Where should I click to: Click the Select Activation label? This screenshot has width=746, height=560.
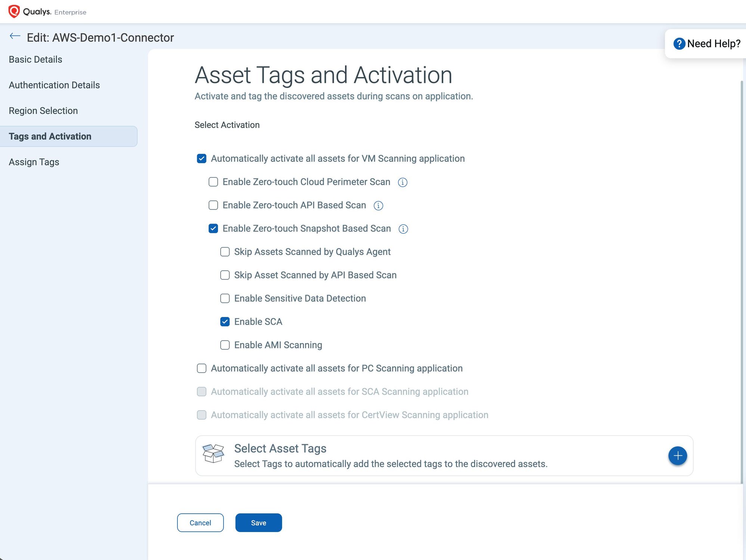pyautogui.click(x=227, y=125)
